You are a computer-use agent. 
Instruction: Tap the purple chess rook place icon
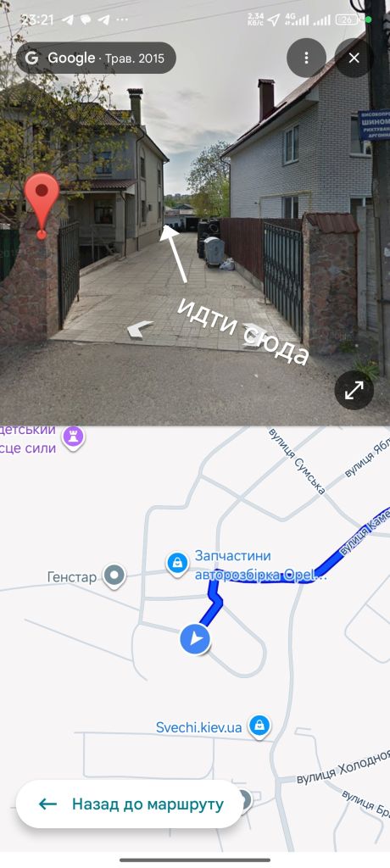[x=73, y=437]
